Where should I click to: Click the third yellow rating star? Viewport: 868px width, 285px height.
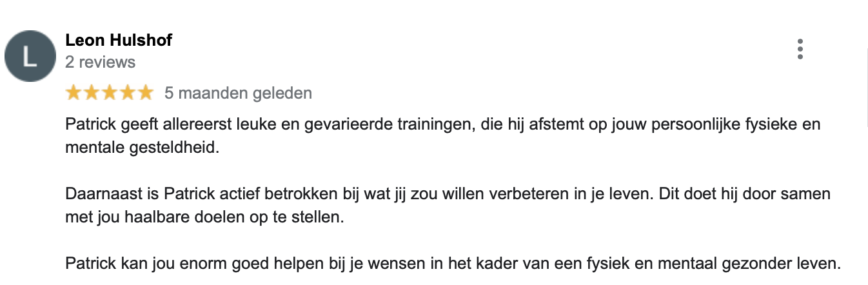110,93
